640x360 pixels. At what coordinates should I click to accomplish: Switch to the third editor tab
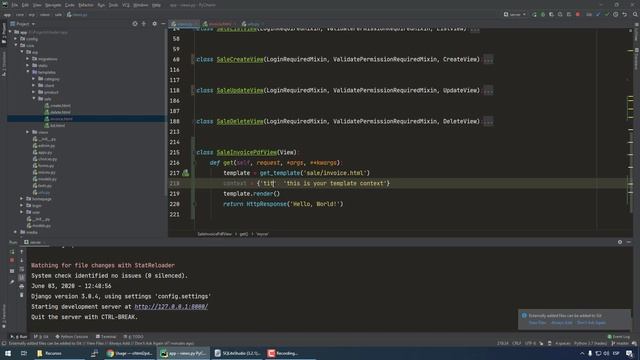[x=252, y=24]
